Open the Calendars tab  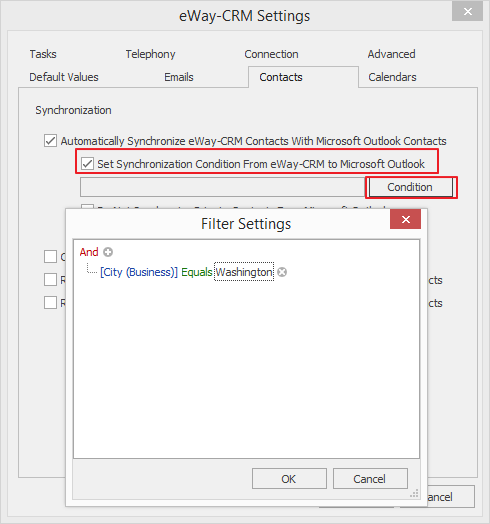(392, 77)
